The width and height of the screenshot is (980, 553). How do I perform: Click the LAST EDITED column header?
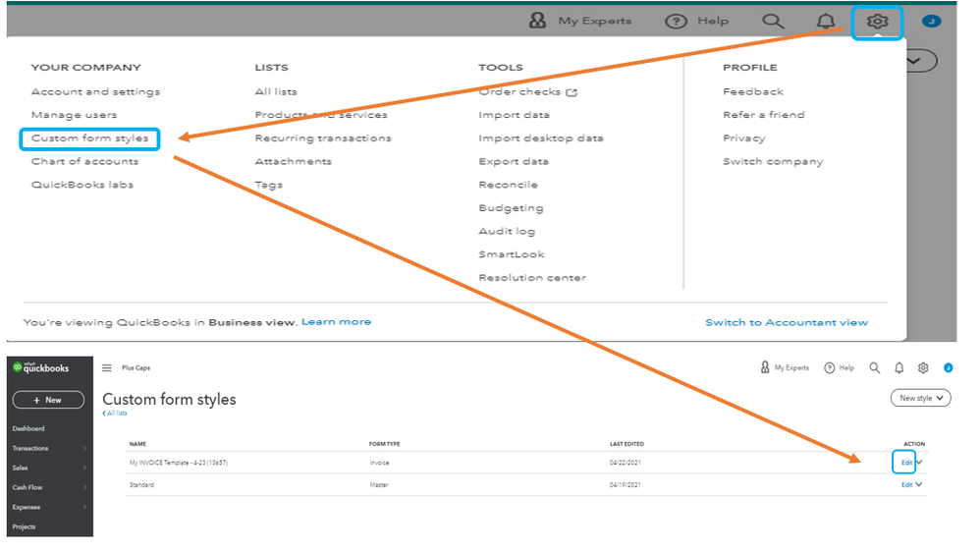[626, 444]
